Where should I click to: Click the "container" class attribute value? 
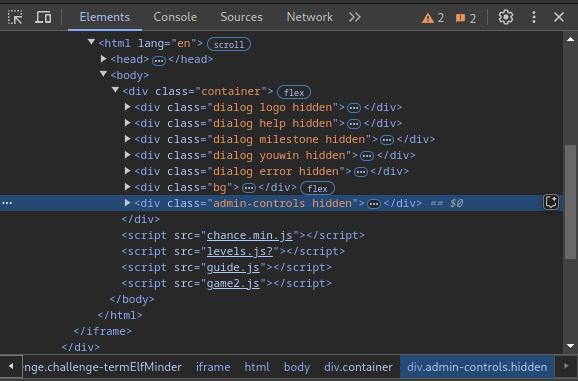231,91
